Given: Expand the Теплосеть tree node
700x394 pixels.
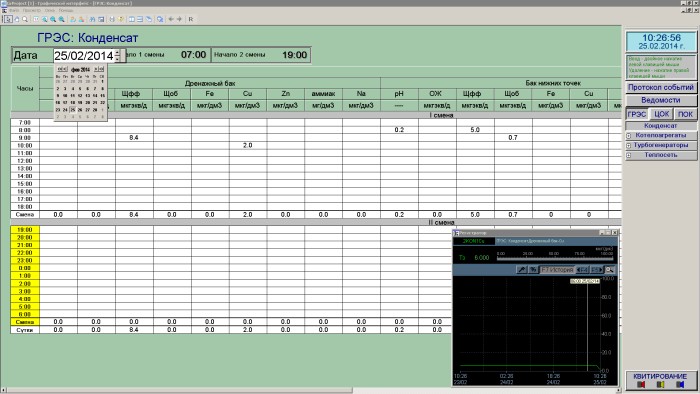Looking at the screenshot, I should pyautogui.click(x=628, y=155).
